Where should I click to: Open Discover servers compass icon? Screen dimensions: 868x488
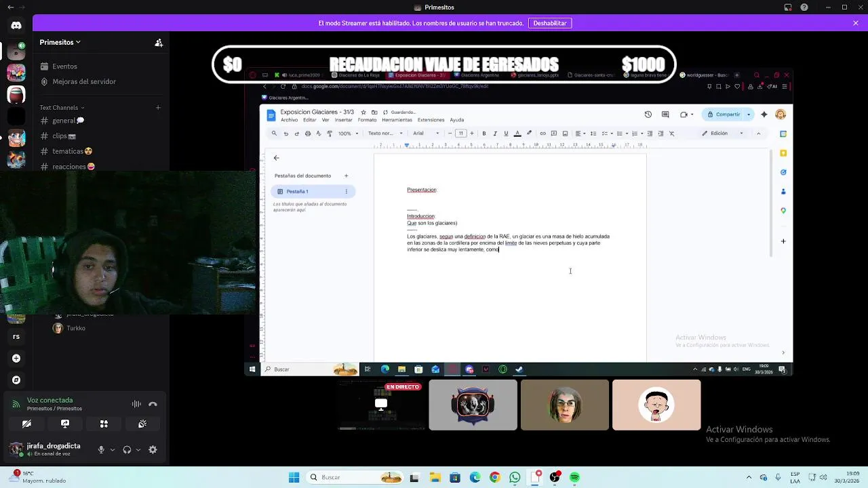[16, 380]
